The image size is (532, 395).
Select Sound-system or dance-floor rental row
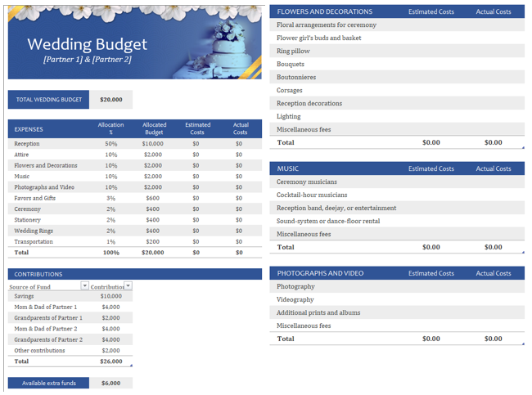coord(397,221)
